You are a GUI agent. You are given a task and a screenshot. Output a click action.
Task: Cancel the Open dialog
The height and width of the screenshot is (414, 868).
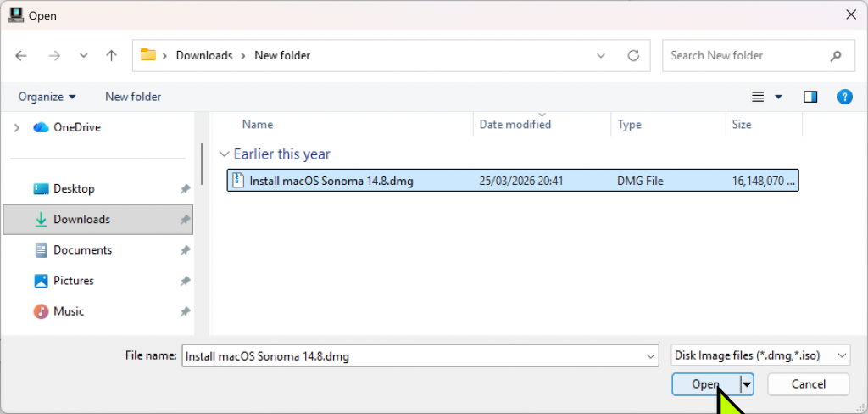tap(808, 384)
